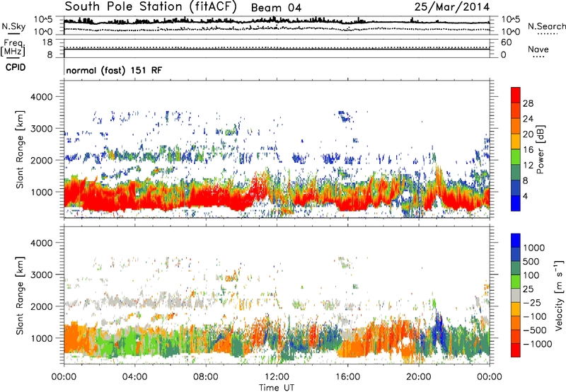Click the 'Beam 04' label
Viewport: 566px width, 392px height.
(x=276, y=8)
